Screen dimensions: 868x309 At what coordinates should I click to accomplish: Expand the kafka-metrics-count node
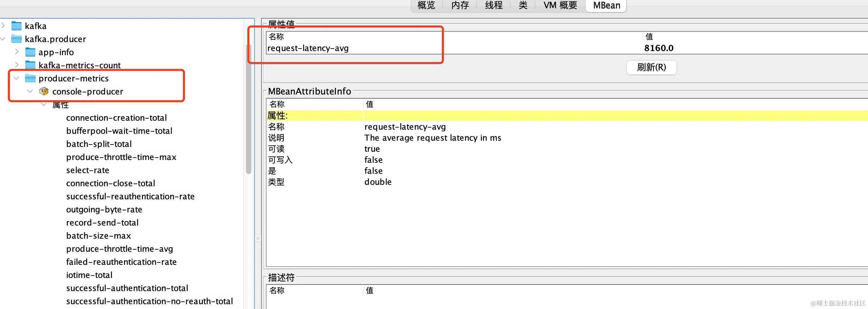point(17,65)
